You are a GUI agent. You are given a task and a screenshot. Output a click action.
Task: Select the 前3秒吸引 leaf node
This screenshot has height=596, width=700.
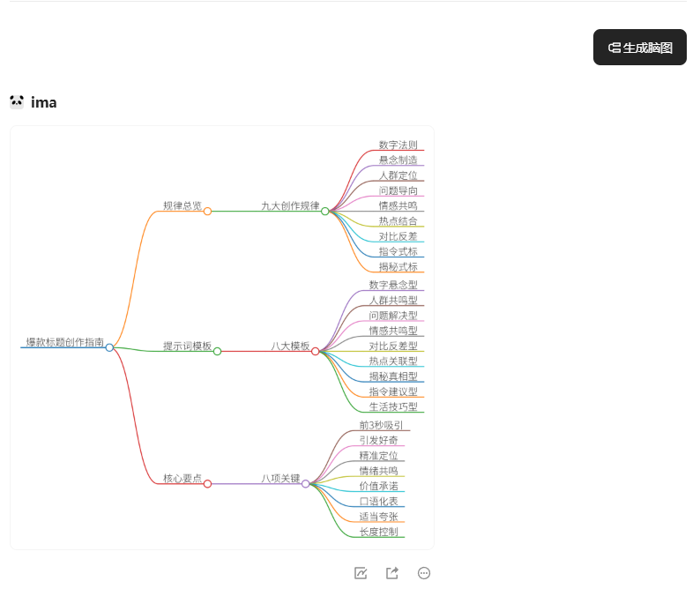point(381,425)
